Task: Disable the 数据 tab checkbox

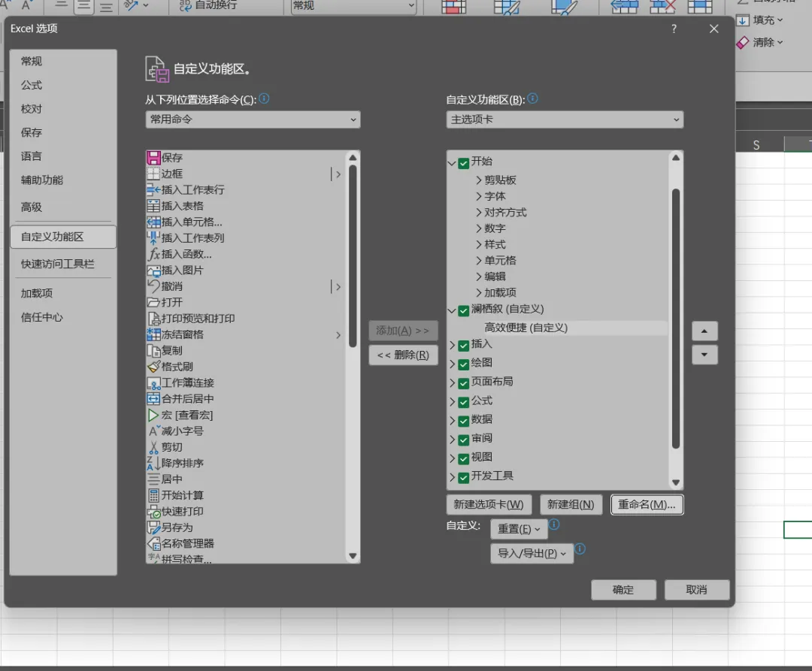Action: tap(463, 421)
